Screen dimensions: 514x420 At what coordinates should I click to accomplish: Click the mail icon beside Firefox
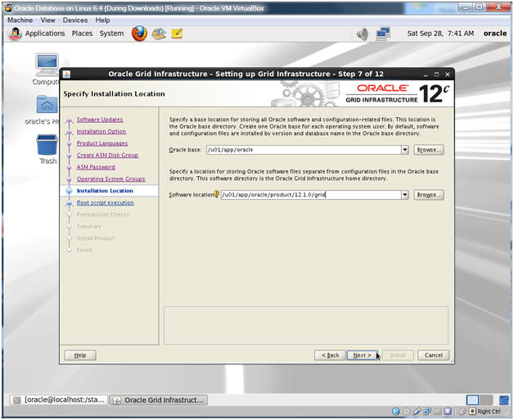[159, 34]
